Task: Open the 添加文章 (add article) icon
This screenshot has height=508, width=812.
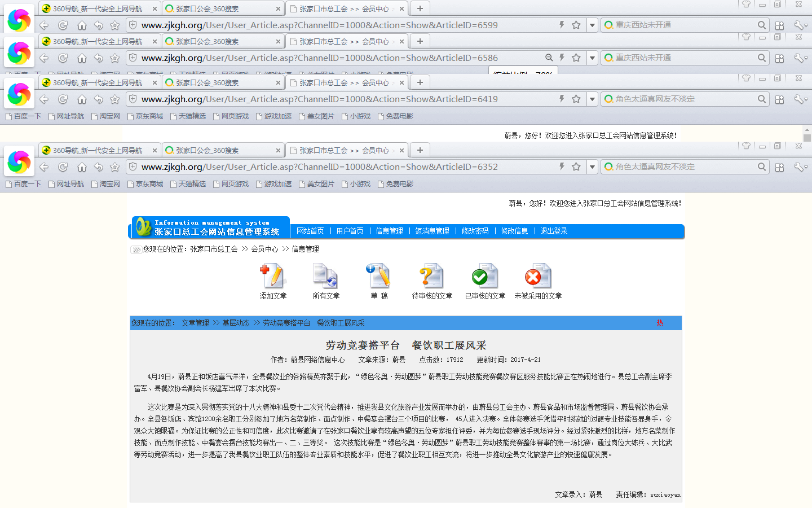Action: pos(273,277)
